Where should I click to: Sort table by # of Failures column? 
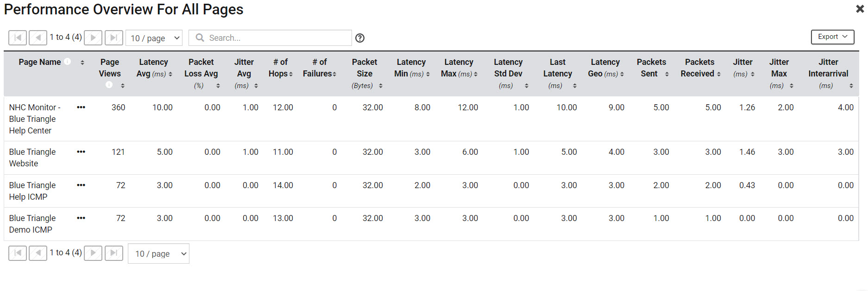334,74
